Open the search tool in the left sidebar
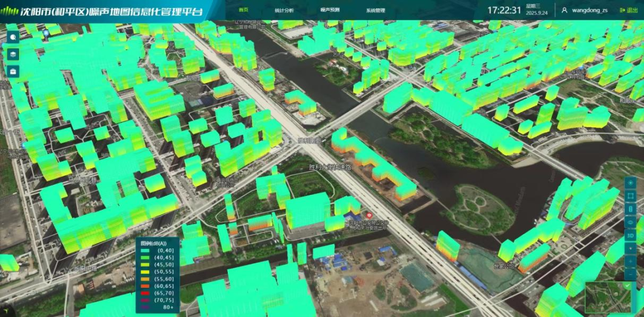This screenshot has height=317, width=644. point(13,38)
